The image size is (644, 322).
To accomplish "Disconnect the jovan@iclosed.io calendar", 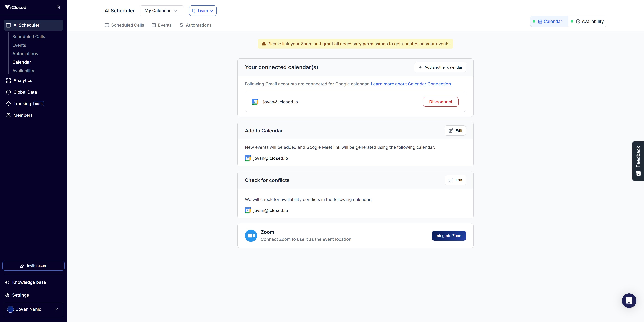I will pyautogui.click(x=441, y=102).
